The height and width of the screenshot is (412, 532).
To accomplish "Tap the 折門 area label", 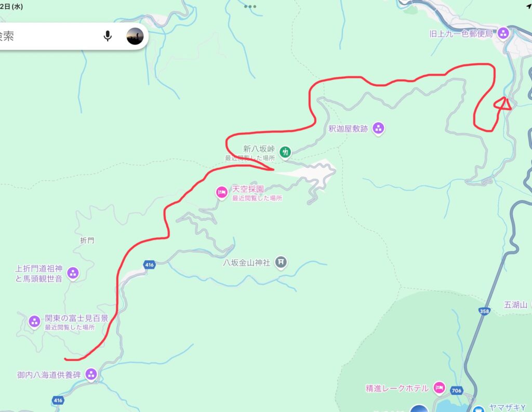I will pos(87,241).
